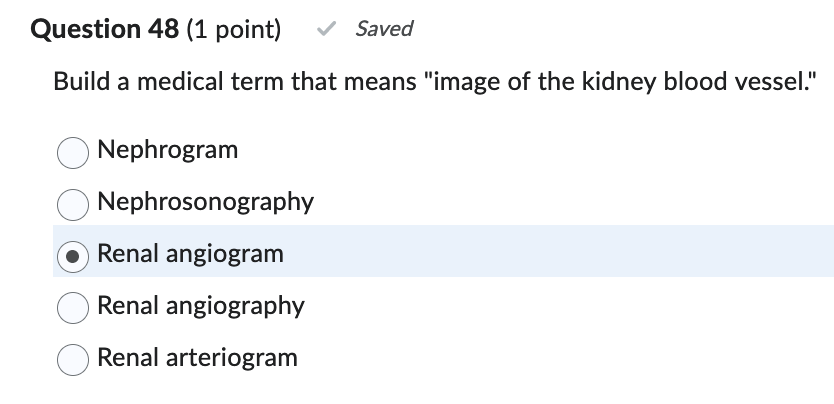
Task: Click empty highlighted area of selected answer row
Action: [560, 252]
